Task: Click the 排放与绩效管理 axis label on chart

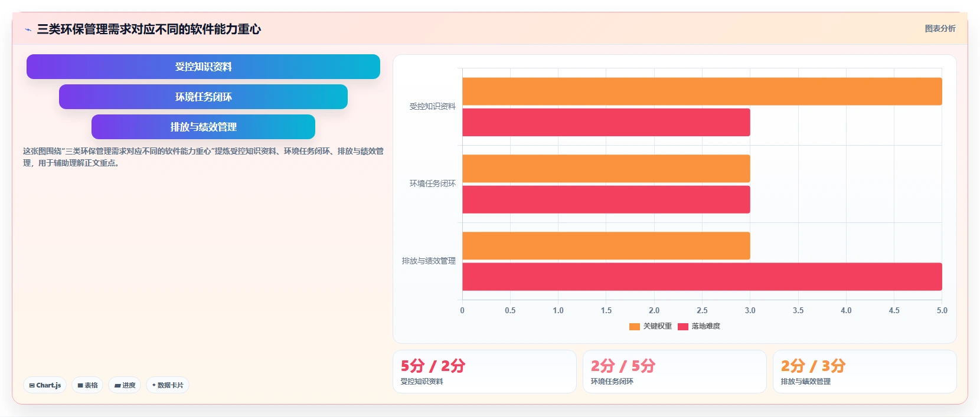Action: pyautogui.click(x=429, y=261)
